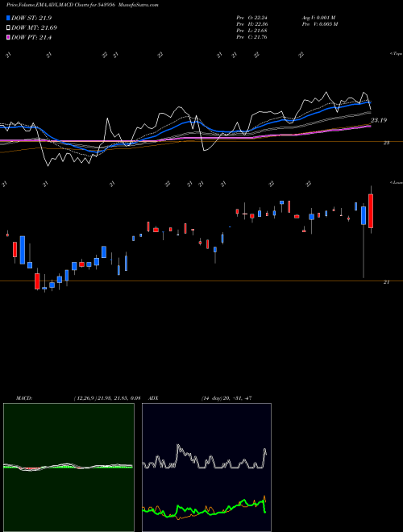
Task: Click the '<Lows' label at right edge
Action: click(396, 182)
